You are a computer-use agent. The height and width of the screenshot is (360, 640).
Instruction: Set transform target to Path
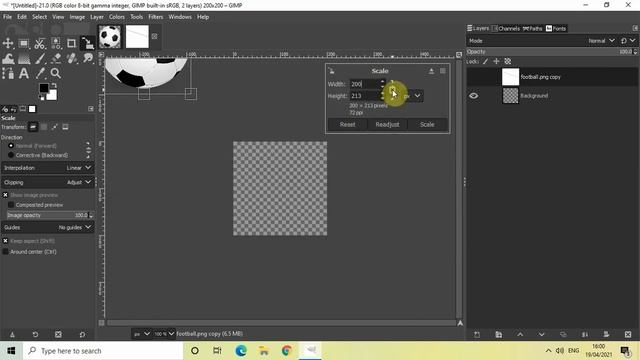[x=54, y=127]
